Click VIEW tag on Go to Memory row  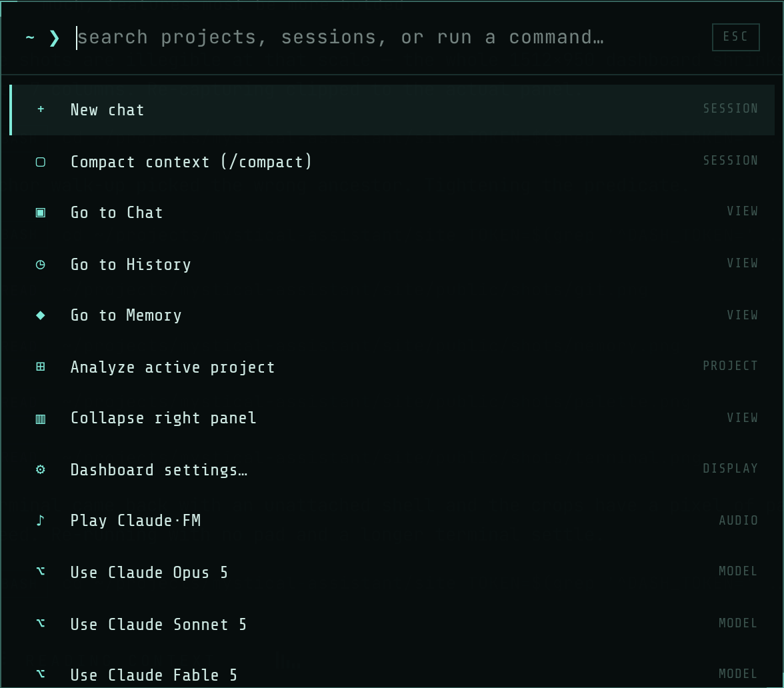[742, 315]
